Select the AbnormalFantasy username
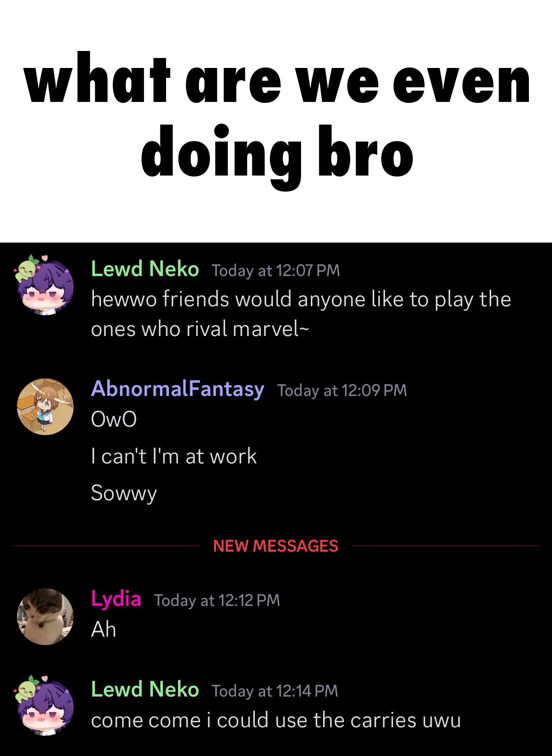This screenshot has height=756, width=552. 177,389
